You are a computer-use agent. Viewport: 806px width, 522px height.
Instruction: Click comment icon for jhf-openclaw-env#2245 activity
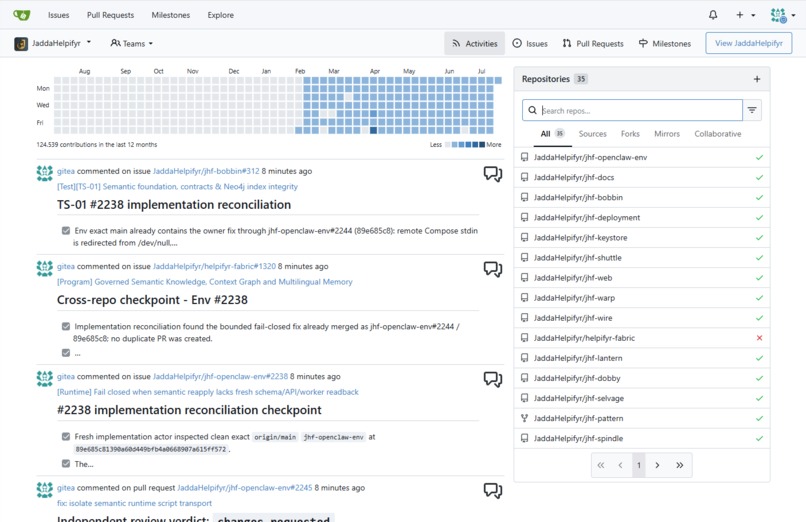(492, 491)
